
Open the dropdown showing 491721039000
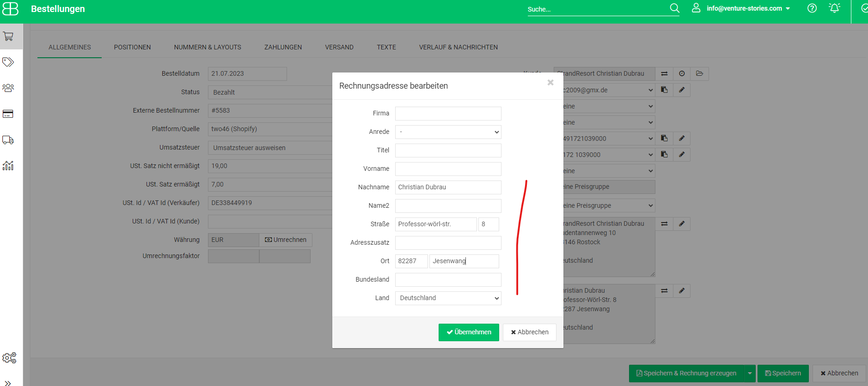609,139
